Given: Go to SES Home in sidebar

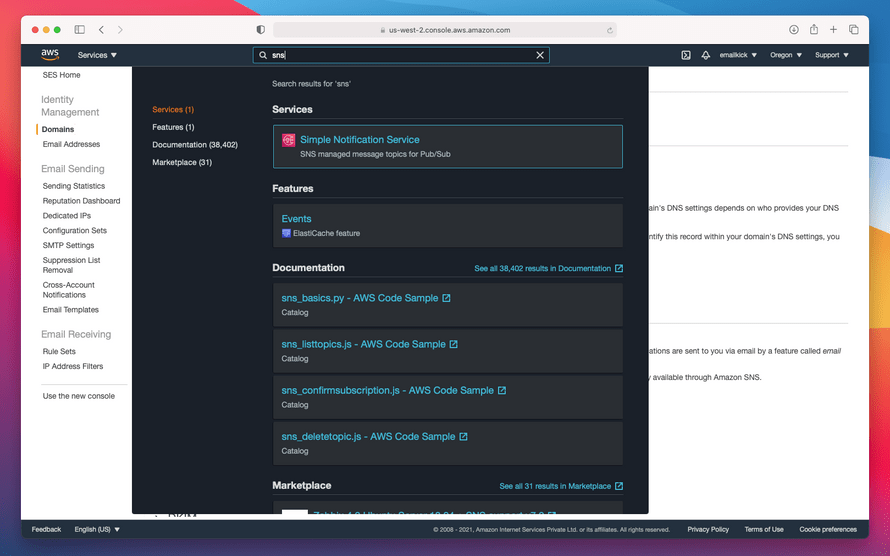Looking at the screenshot, I should (x=61, y=75).
